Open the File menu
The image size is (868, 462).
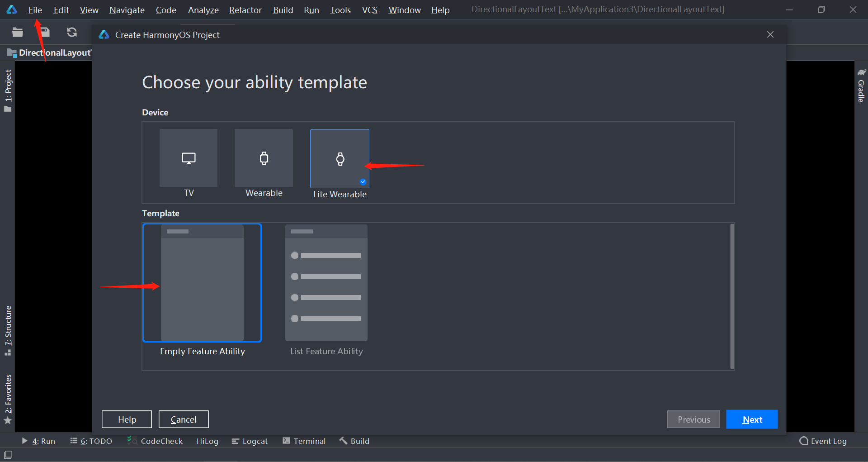35,10
